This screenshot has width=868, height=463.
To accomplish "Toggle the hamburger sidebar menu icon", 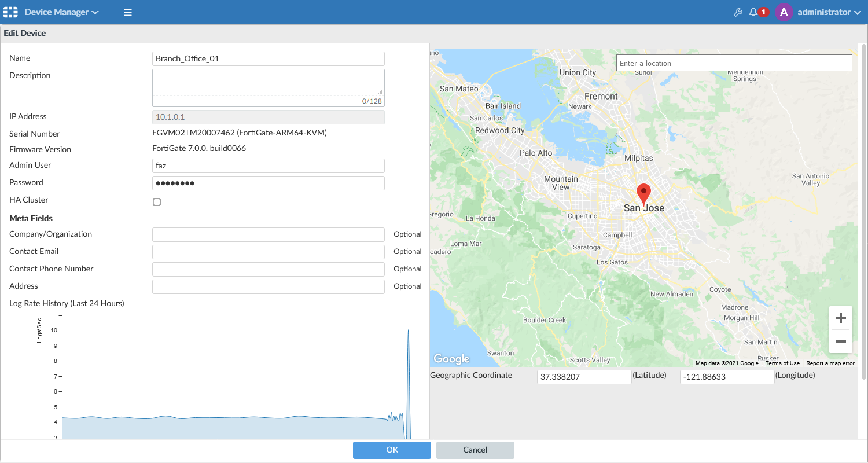I will point(128,12).
